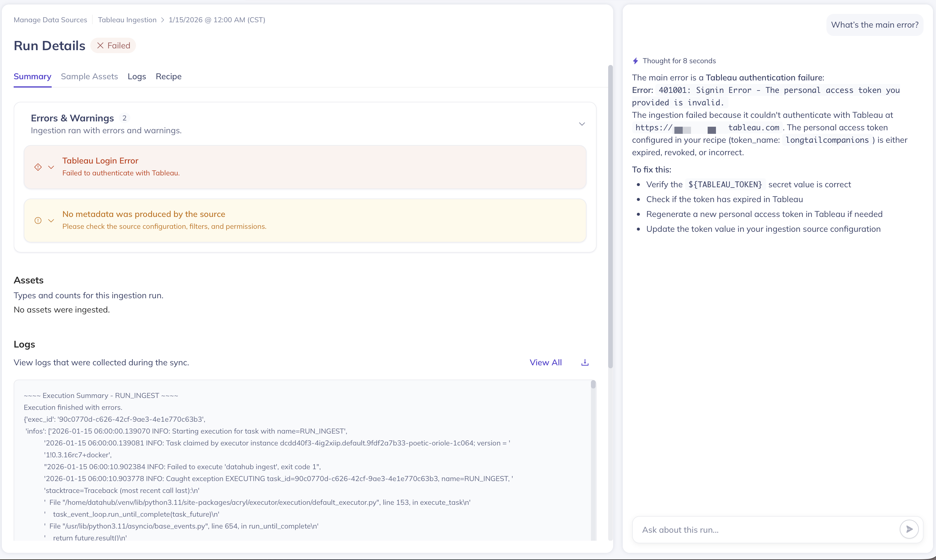Expand the No metadata warning details
Image resolution: width=936 pixels, height=560 pixels.
point(51,220)
